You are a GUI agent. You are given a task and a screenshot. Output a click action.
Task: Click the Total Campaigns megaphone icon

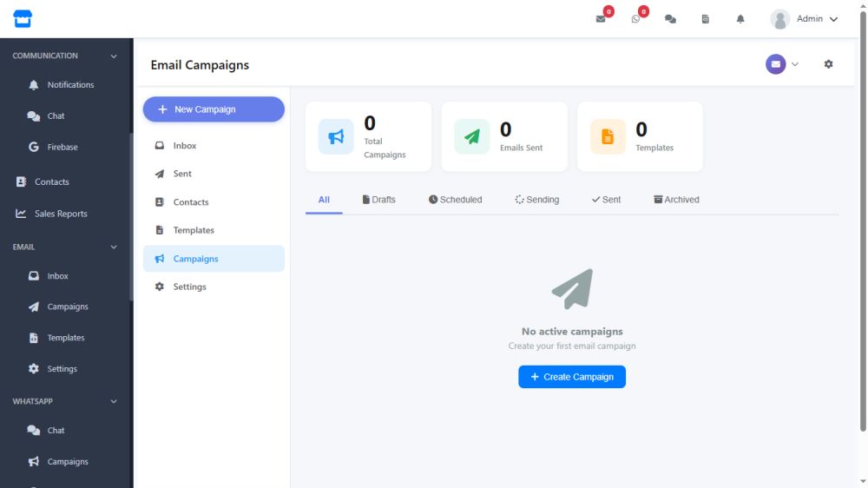[x=336, y=136]
